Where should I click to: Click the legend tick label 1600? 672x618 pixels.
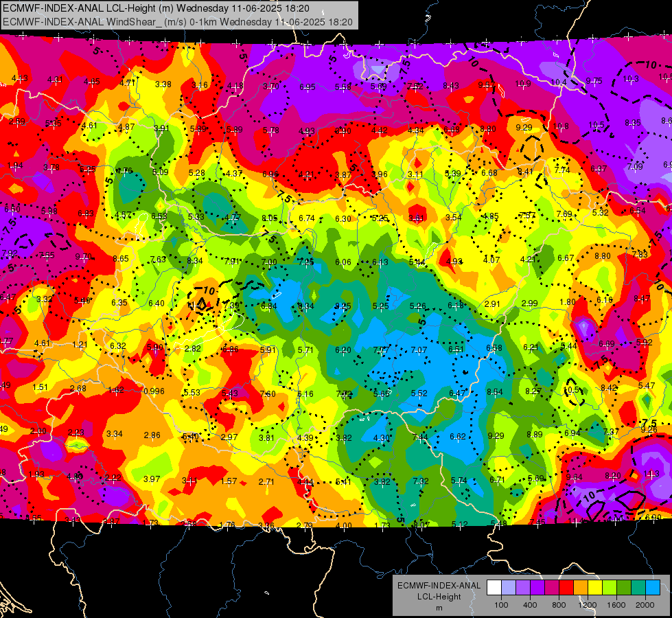tap(616, 605)
